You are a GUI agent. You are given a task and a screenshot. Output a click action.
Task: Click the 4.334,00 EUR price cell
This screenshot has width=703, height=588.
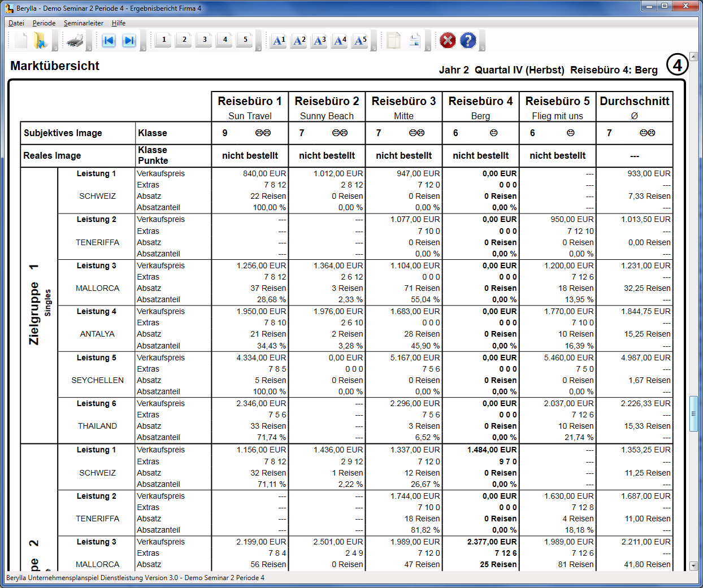pos(261,358)
